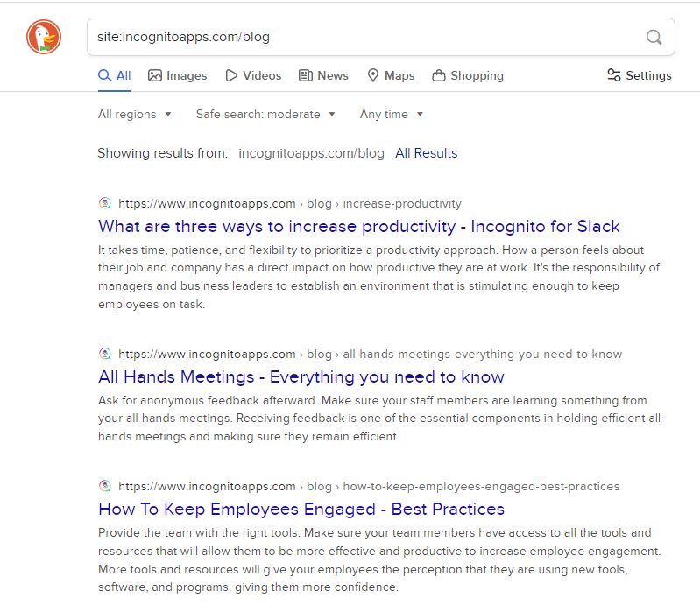Viewport: 700px width, 612px height.
Task: Click snippet starting It takes time, patience
Action: coord(378,277)
